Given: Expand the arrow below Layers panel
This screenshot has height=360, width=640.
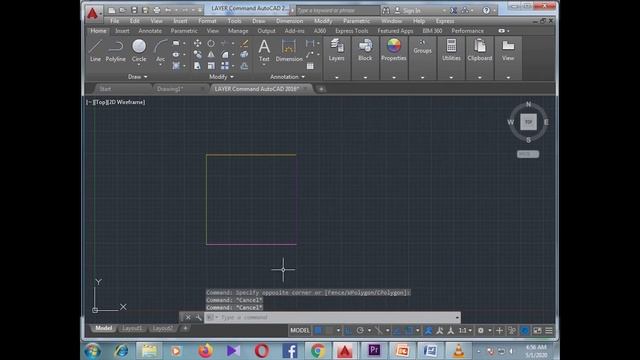Looking at the screenshot, I should click(x=337, y=78).
